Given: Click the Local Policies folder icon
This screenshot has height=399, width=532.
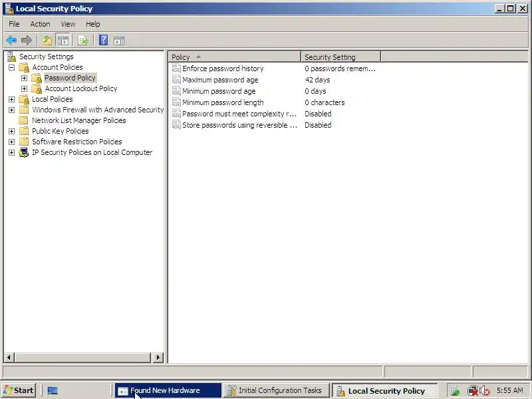Looking at the screenshot, I should point(24,99).
